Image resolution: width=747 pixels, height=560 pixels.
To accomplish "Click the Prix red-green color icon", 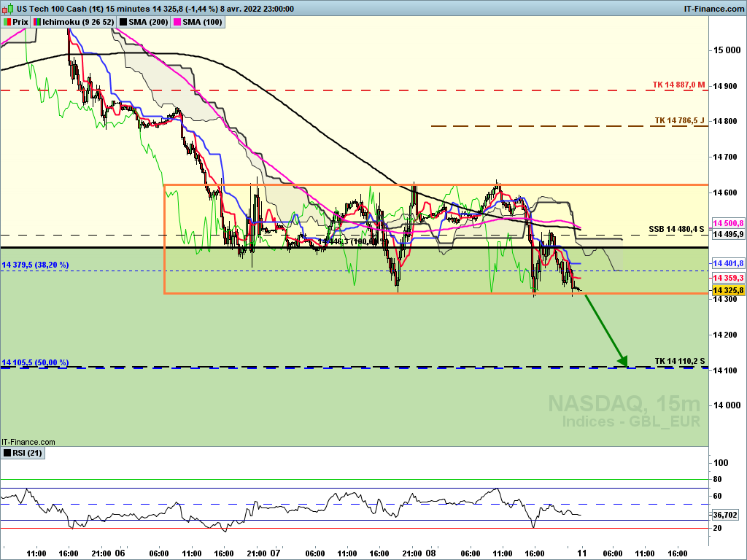I will point(7,22).
